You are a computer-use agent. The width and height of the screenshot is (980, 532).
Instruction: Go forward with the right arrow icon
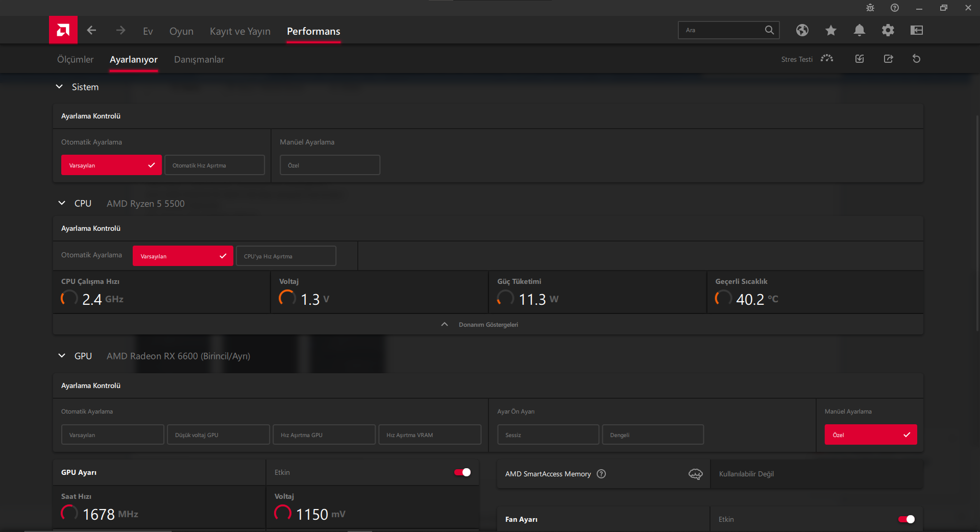coord(120,31)
